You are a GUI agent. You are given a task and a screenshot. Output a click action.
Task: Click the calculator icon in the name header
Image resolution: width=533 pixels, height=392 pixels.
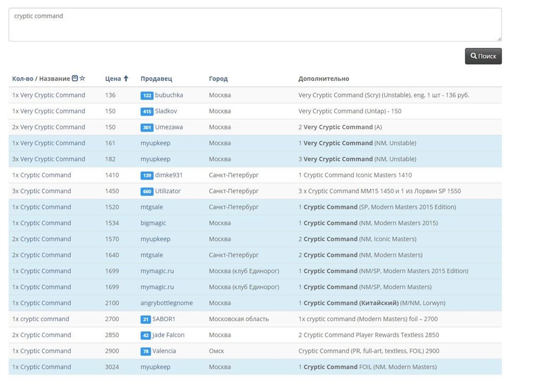click(x=75, y=79)
